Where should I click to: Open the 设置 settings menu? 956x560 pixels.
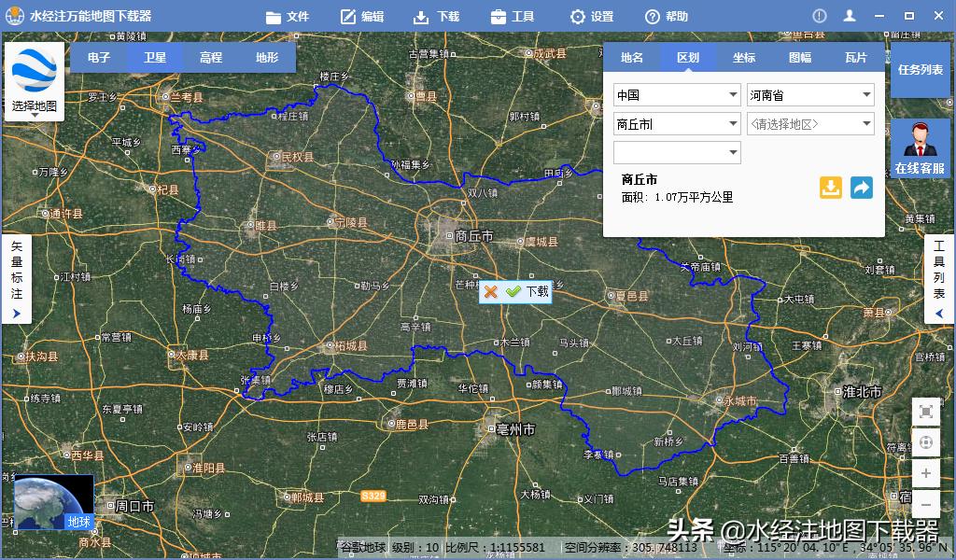point(591,15)
